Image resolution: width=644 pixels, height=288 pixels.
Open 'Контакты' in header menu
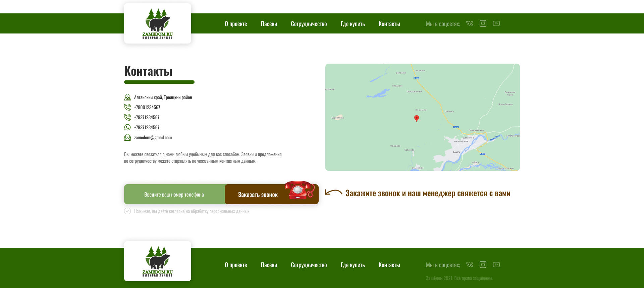(x=389, y=24)
